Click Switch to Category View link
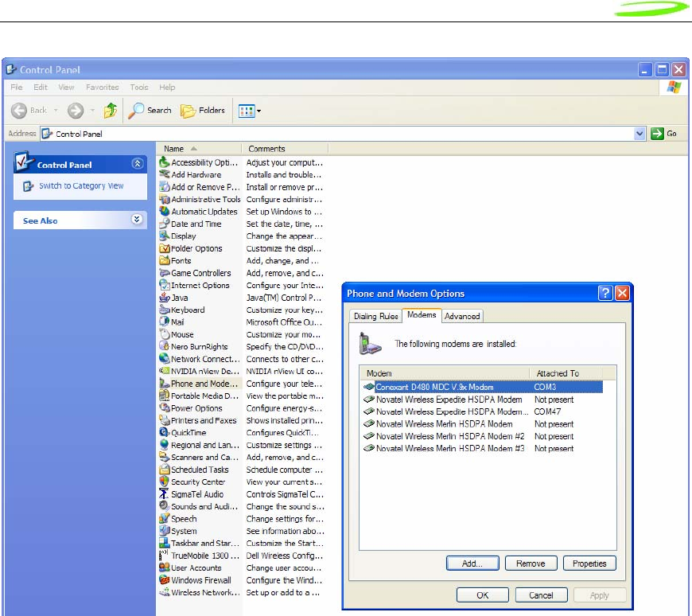This screenshot has height=616, width=692. [x=81, y=186]
